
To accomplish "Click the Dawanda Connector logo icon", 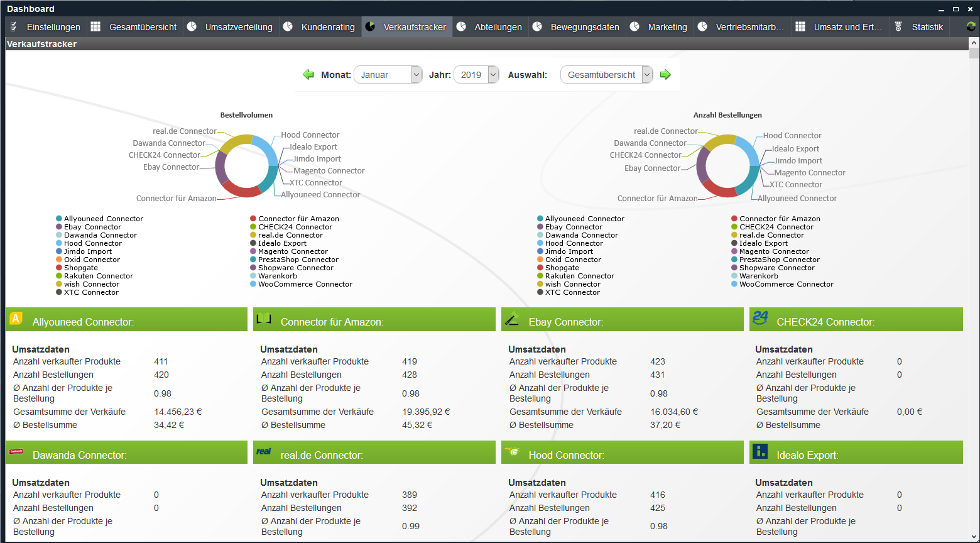I will tap(16, 451).
